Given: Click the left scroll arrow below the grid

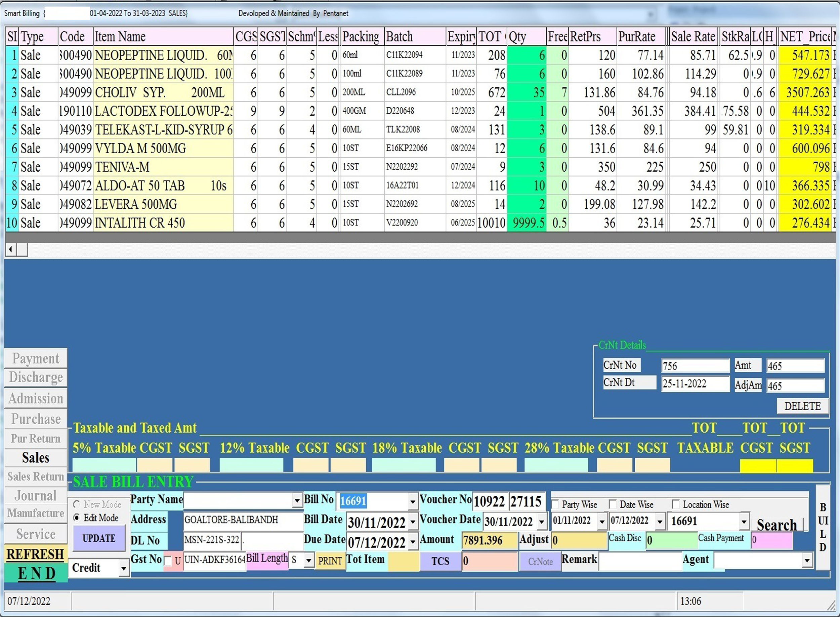Looking at the screenshot, I should tap(10, 249).
